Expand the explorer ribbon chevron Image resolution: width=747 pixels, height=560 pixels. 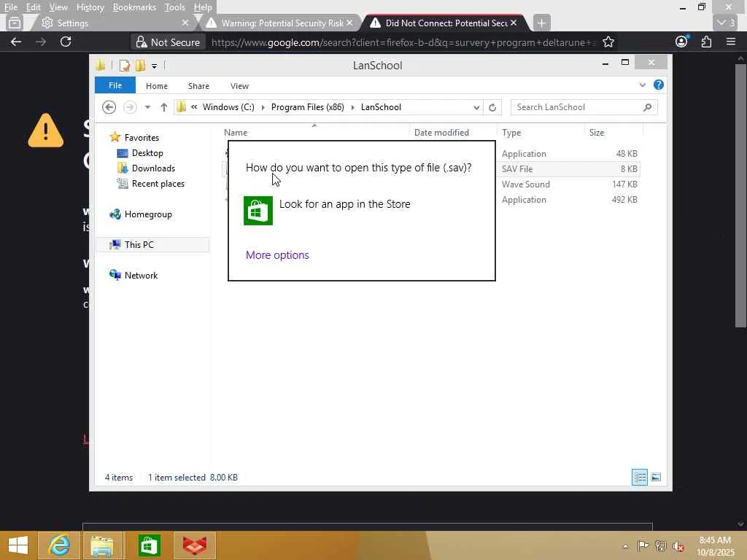(642, 85)
